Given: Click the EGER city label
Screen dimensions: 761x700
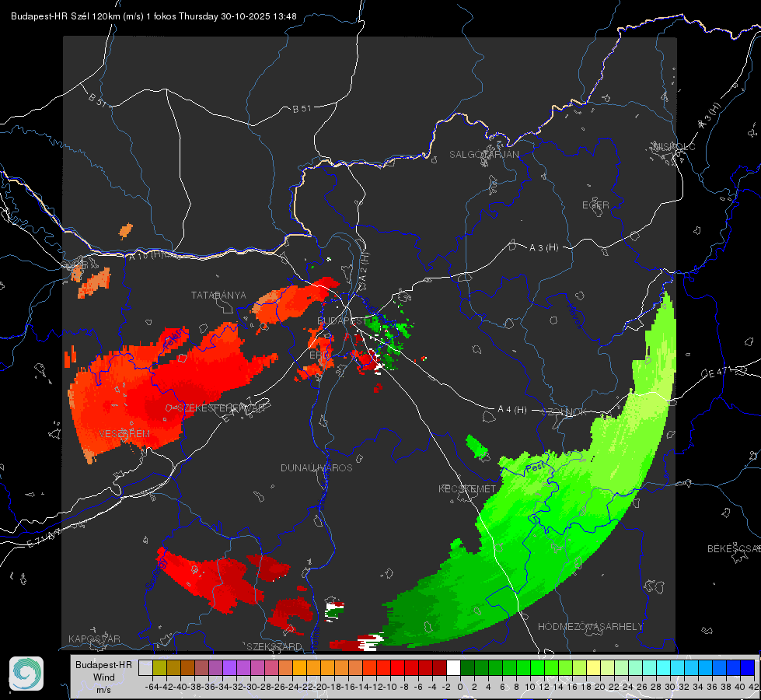Looking at the screenshot, I should point(595,205).
